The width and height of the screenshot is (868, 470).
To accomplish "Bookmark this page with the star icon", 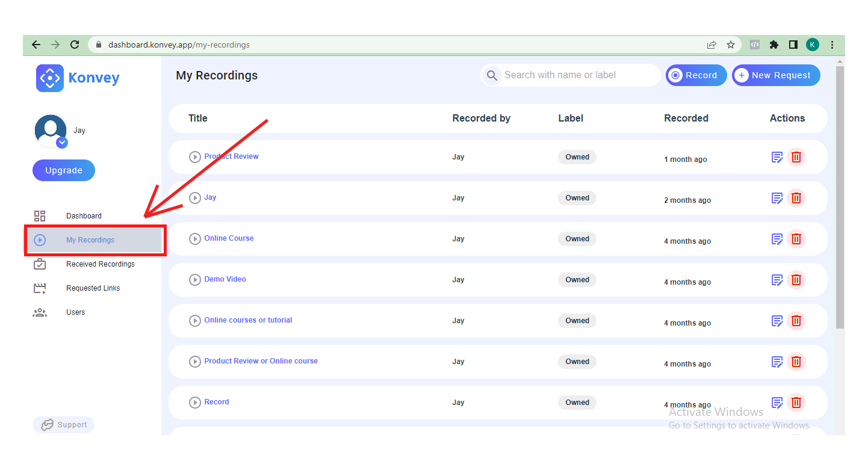I will tap(731, 45).
